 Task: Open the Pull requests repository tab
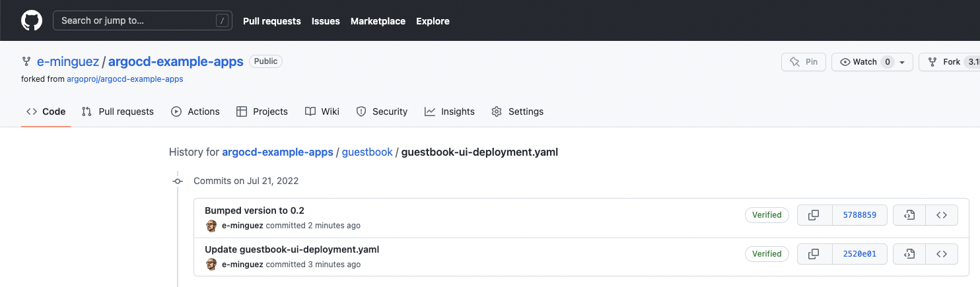pyautogui.click(x=118, y=112)
